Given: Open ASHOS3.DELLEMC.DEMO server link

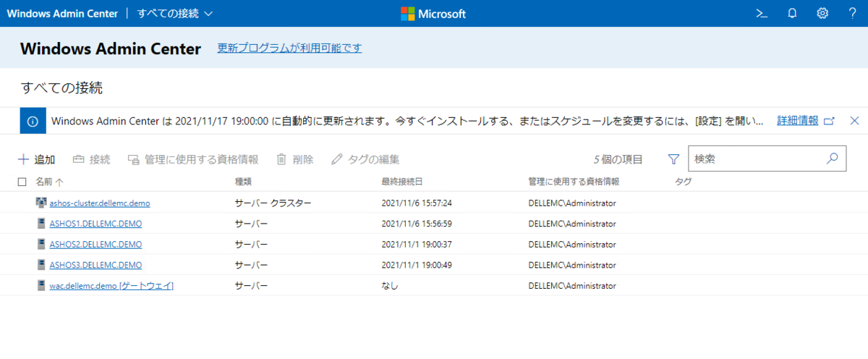Looking at the screenshot, I should click(95, 265).
